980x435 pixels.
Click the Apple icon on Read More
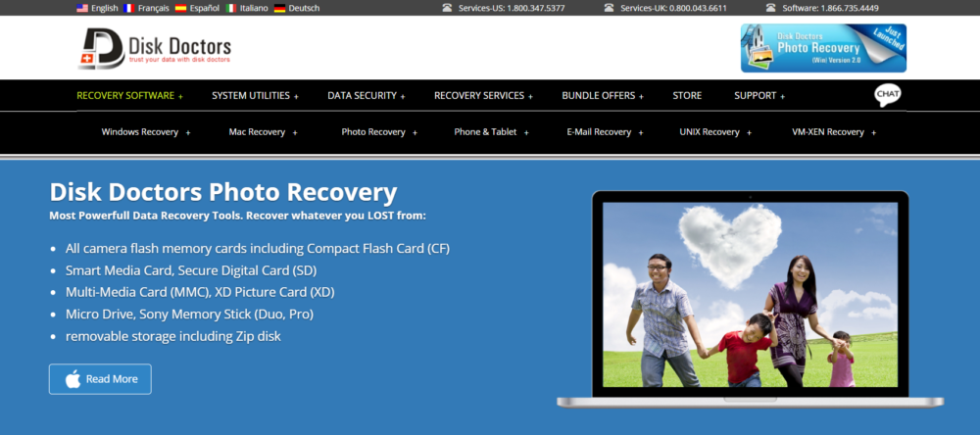[73, 379]
